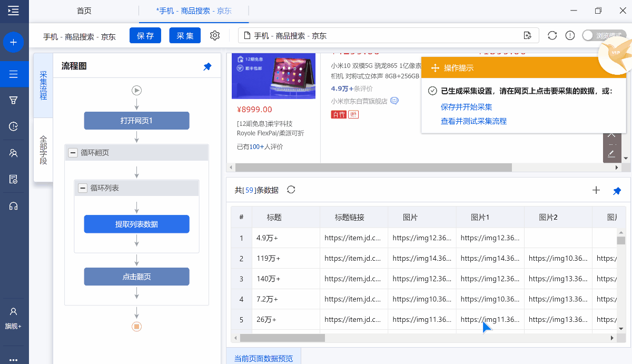Click web page horizontal scrollbar left arrow
This screenshot has width=632, height=364.
click(231, 168)
